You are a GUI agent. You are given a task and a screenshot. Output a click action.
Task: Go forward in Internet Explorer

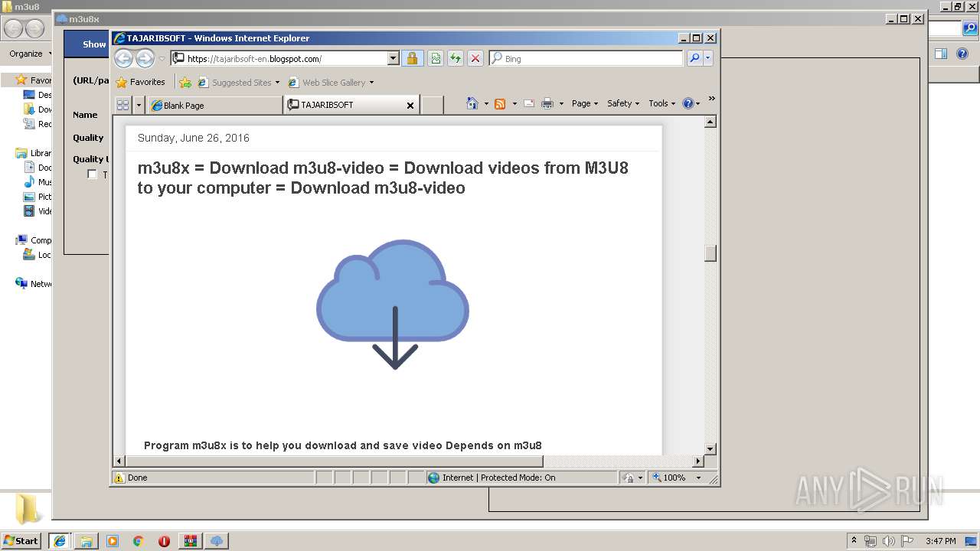[145, 58]
